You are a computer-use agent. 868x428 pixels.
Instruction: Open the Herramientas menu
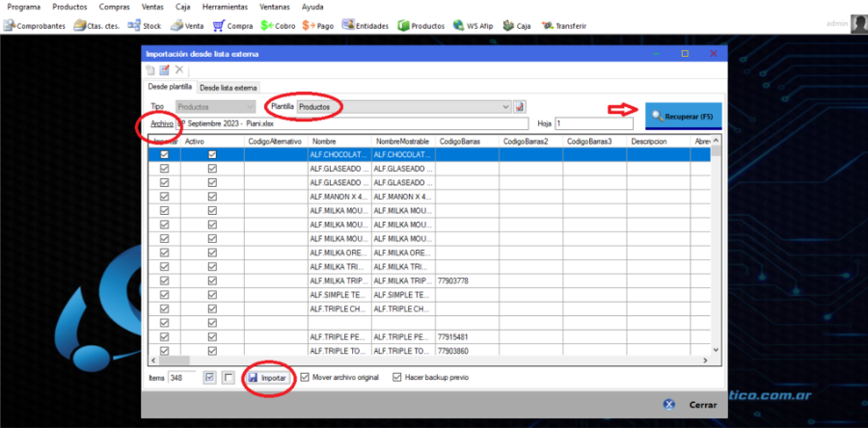(x=225, y=7)
